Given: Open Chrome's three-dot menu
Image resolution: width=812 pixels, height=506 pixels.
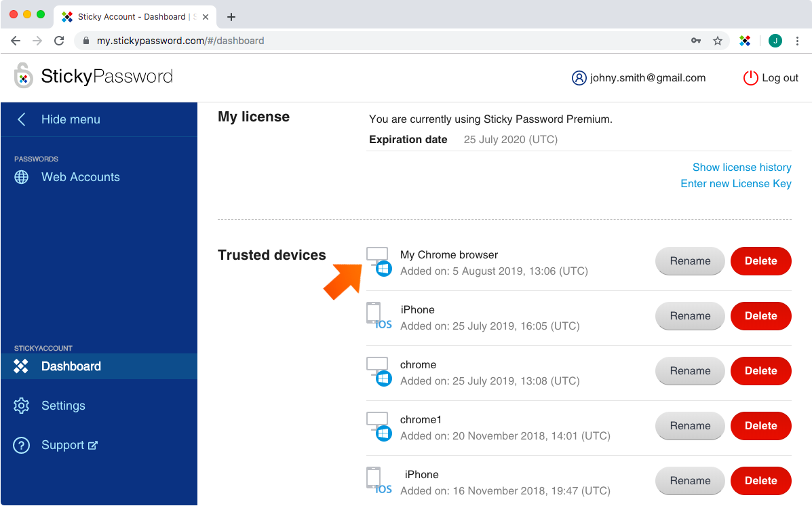Looking at the screenshot, I should 798,41.
